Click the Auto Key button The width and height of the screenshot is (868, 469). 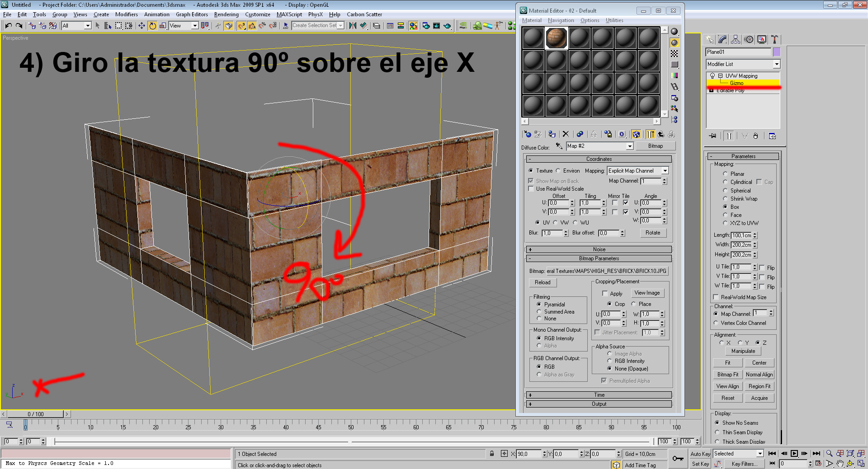click(700, 454)
